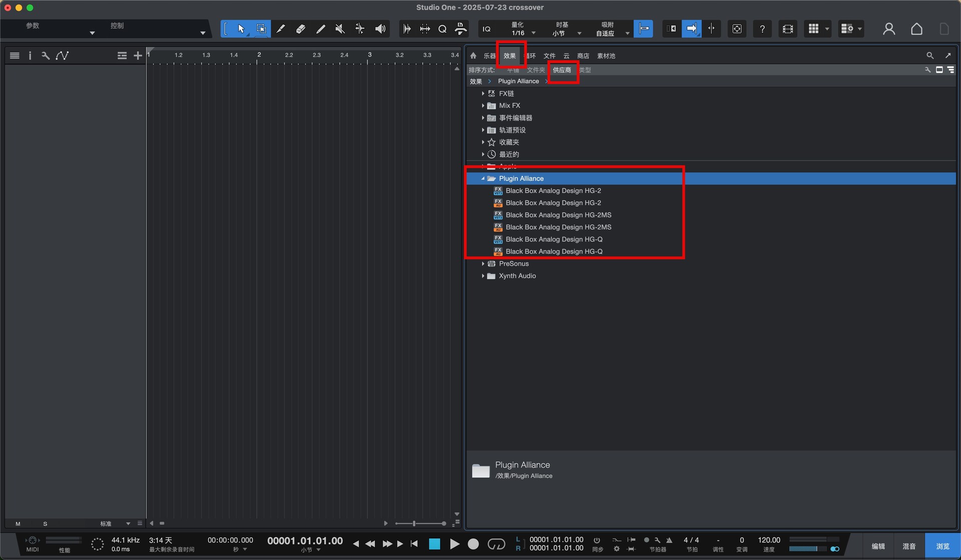The width and height of the screenshot is (961, 560).
Task: Toggle Autoscroll button
Action: [691, 29]
